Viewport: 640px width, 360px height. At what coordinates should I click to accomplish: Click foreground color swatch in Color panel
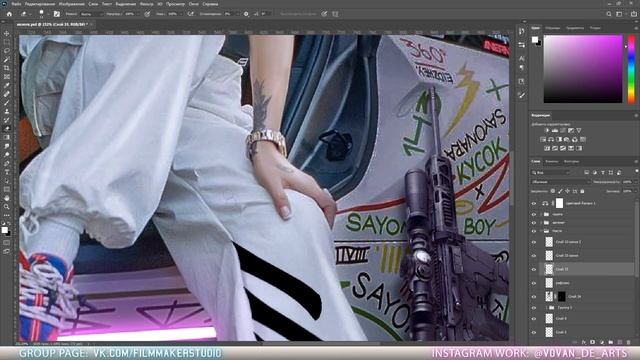[535, 40]
